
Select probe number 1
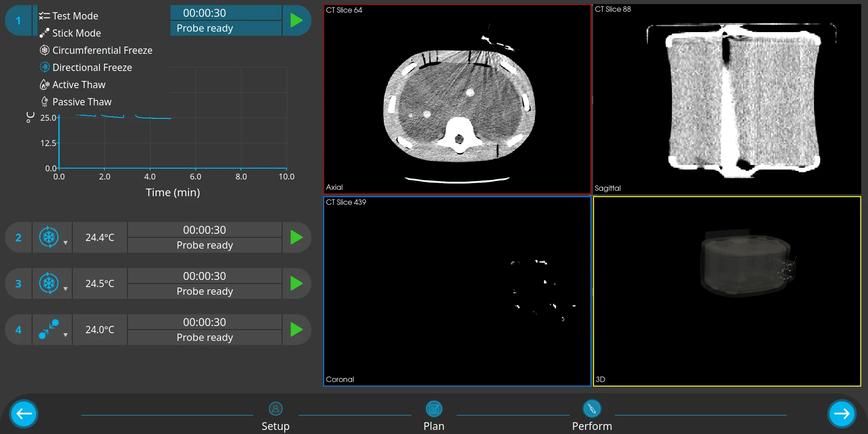point(19,20)
